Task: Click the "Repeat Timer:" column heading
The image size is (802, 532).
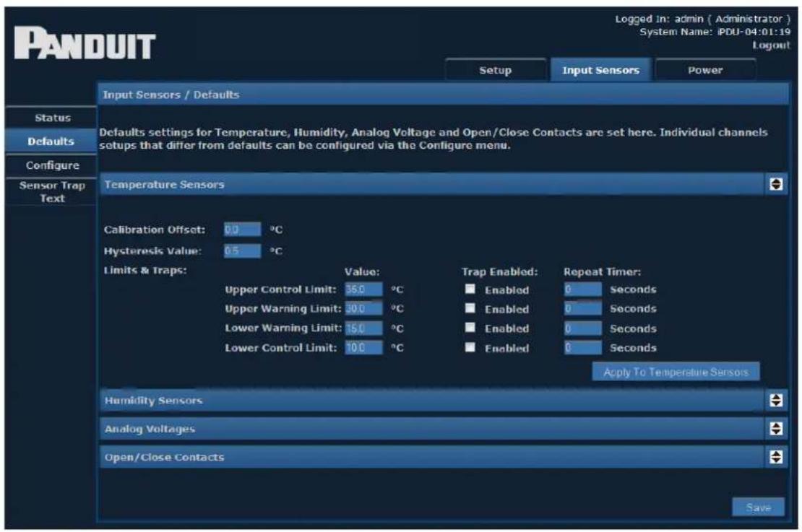Action: click(x=602, y=272)
